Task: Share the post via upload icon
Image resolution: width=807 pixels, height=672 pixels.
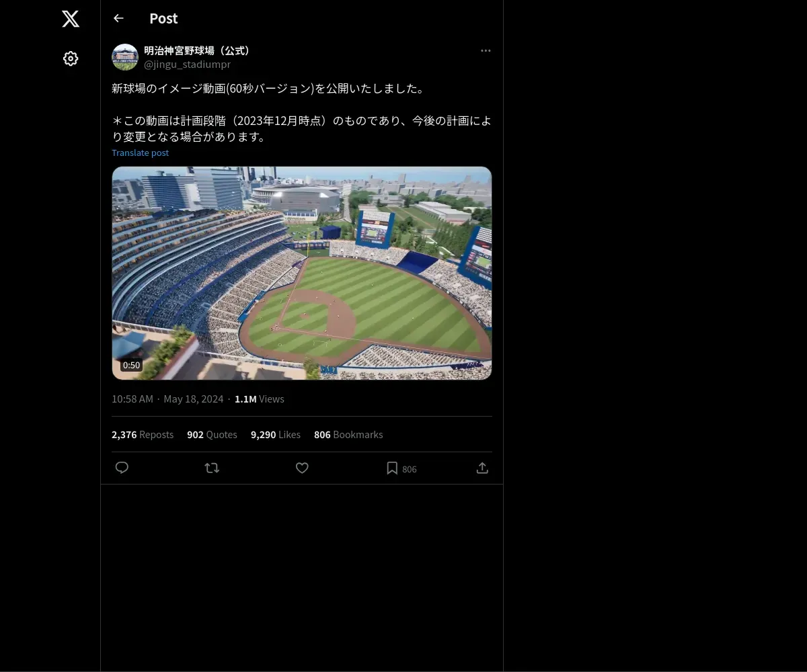Action: point(482,468)
